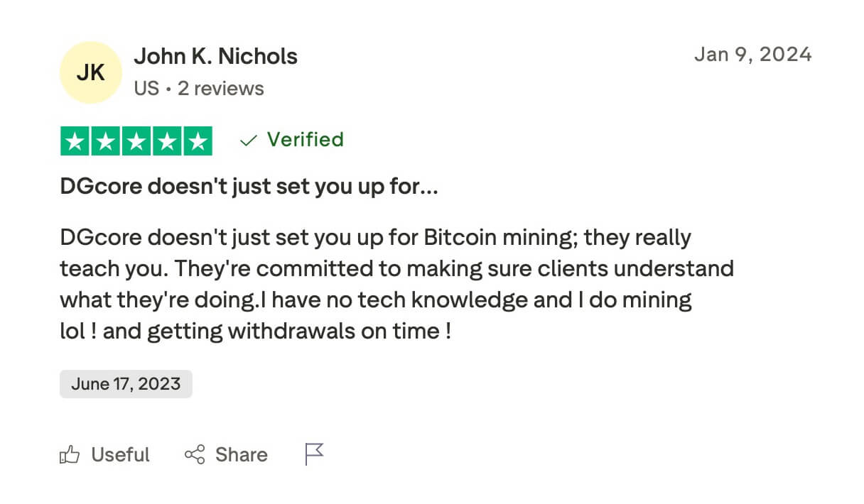Click the JK profile avatar circle
The width and height of the screenshot is (864, 504).
91,72
